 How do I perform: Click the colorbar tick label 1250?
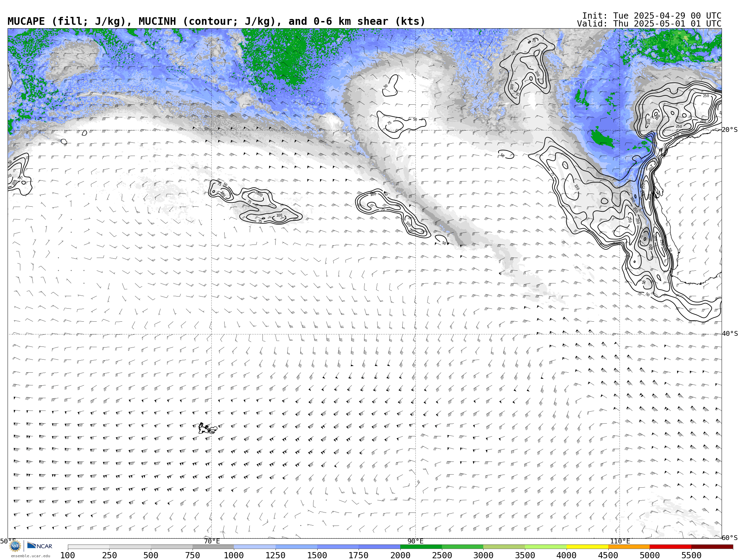276,555
